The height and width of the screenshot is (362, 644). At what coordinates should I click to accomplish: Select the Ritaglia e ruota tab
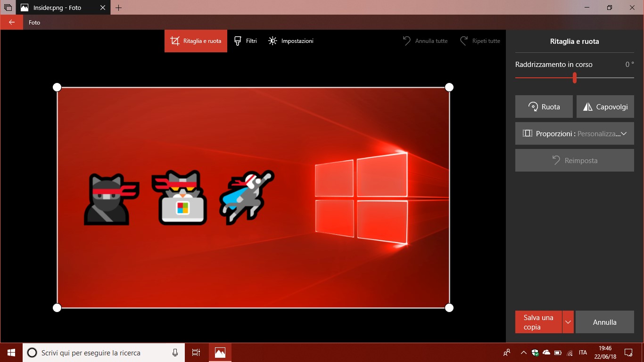196,41
